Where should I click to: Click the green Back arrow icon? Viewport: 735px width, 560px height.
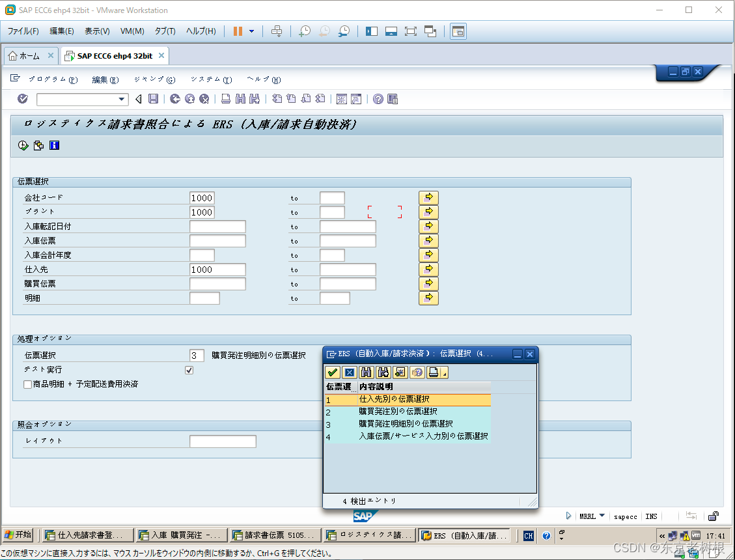(x=175, y=99)
